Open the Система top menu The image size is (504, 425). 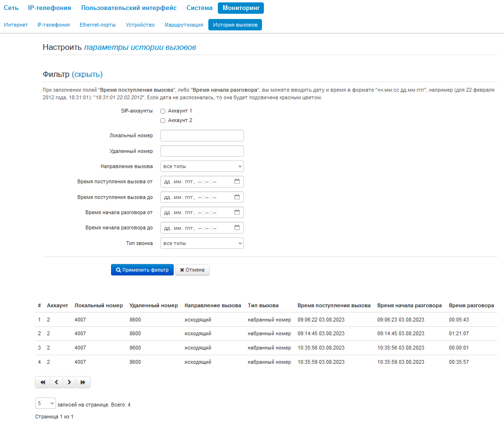point(199,8)
